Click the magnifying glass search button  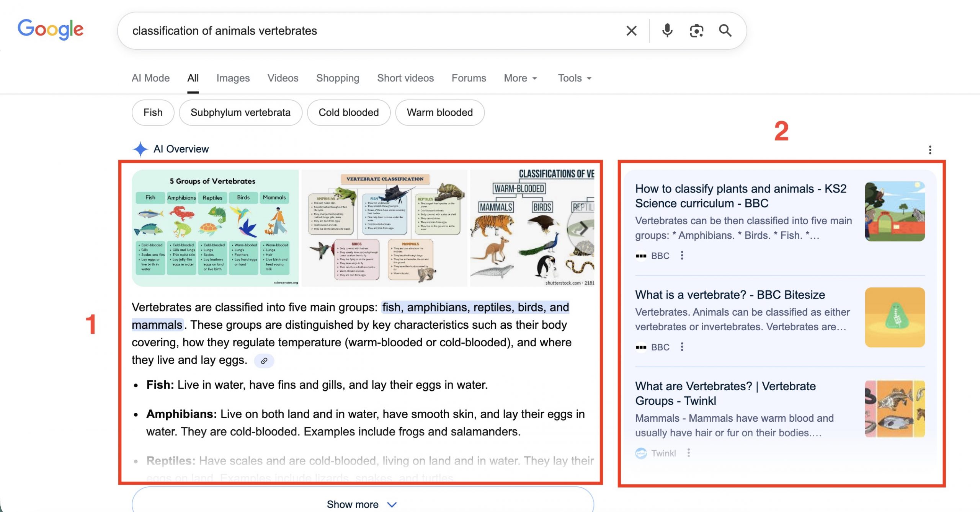tap(725, 31)
